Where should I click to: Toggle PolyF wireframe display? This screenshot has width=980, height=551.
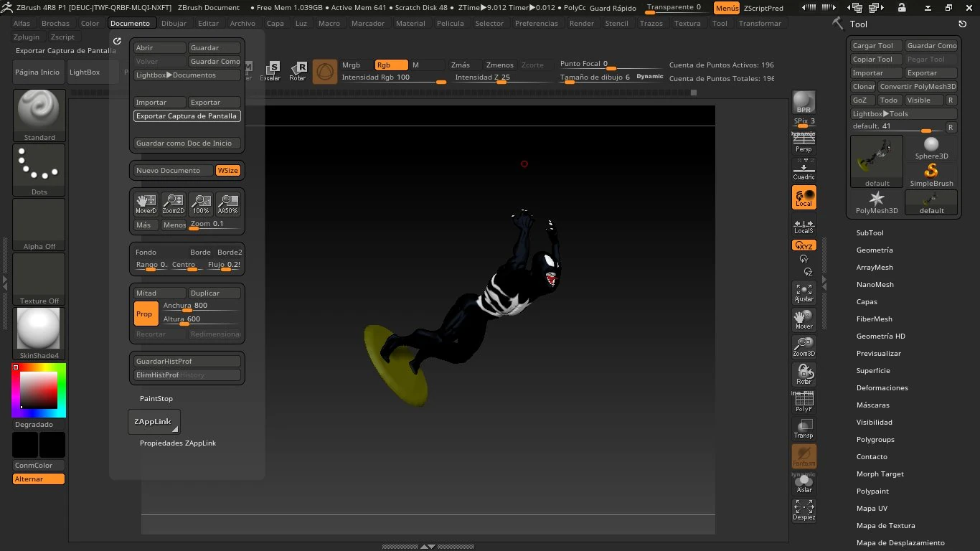point(804,402)
